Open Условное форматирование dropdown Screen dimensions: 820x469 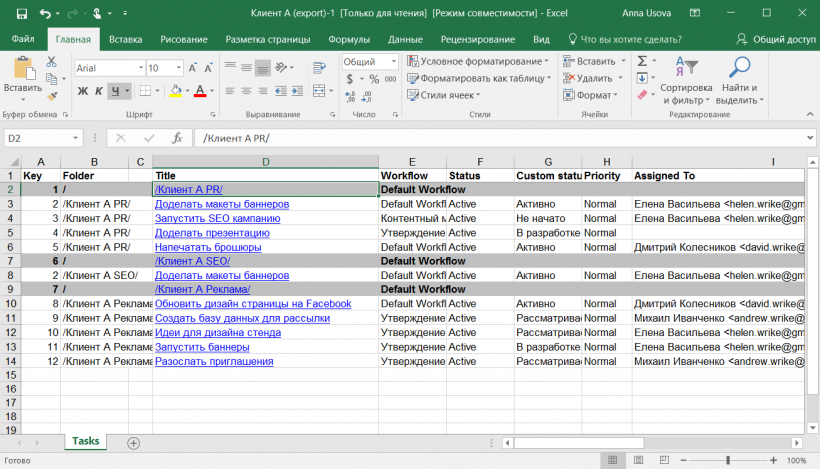coord(478,61)
